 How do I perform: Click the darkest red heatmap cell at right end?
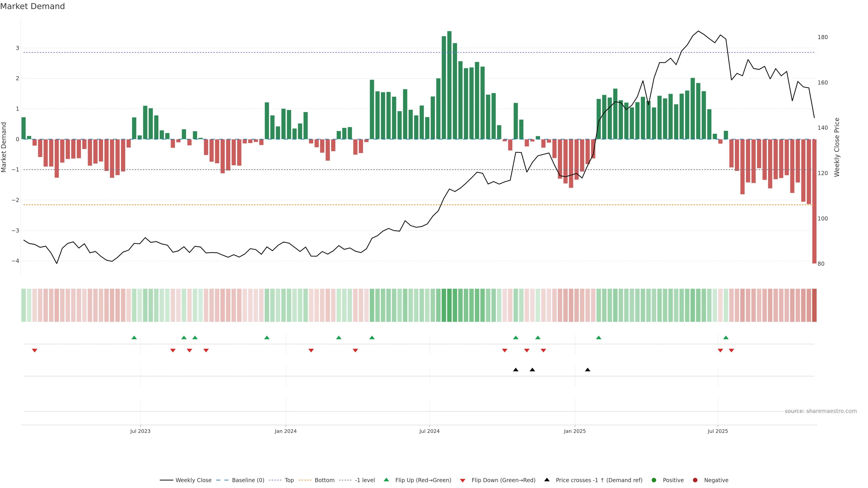[x=814, y=305]
